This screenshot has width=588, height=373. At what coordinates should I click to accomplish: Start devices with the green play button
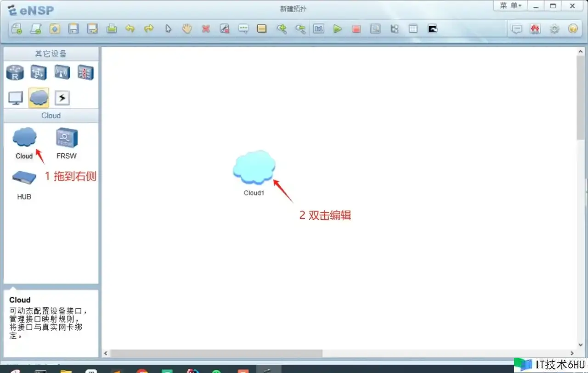pos(338,29)
